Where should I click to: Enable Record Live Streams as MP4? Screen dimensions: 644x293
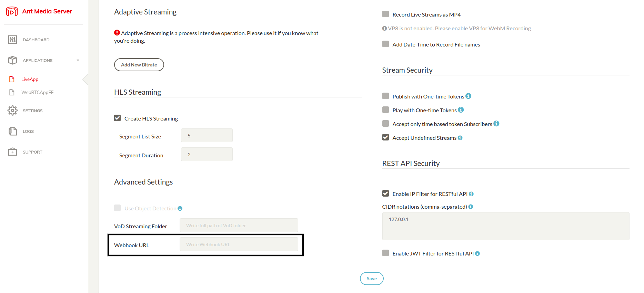coord(385,14)
